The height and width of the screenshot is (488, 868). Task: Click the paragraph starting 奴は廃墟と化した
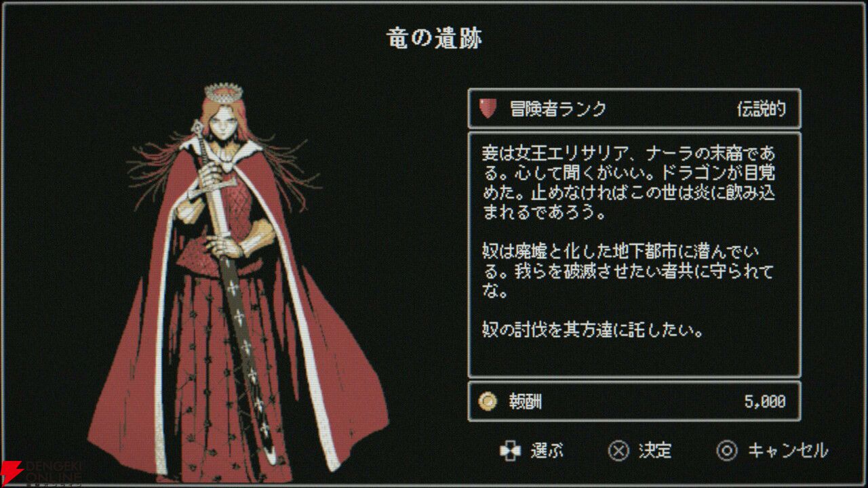(627, 272)
